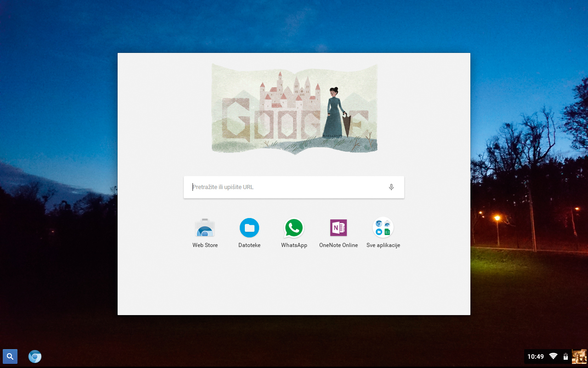
Task: Click the chess photo in the corner
Action: (x=579, y=356)
